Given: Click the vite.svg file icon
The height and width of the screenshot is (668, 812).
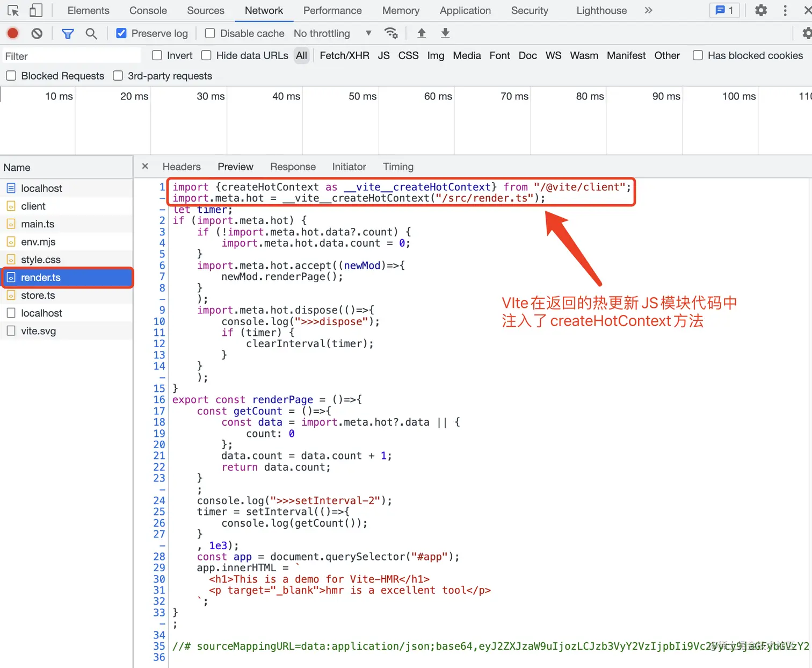Looking at the screenshot, I should coord(11,331).
